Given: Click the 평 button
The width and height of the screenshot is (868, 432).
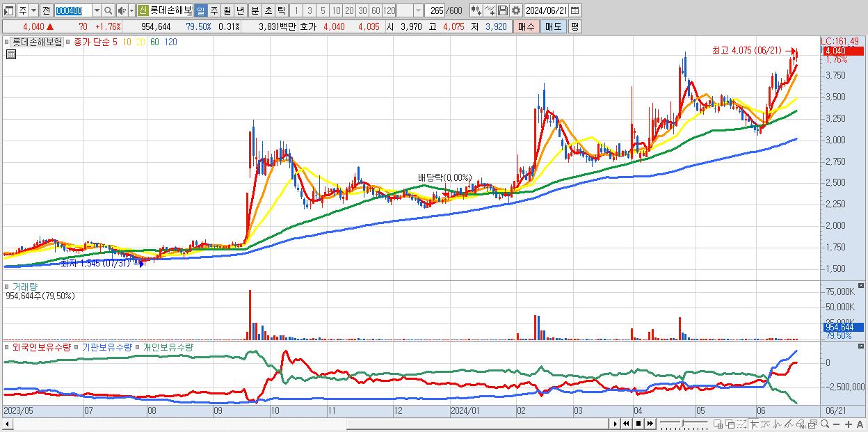Looking at the screenshot, I should pos(574,26).
